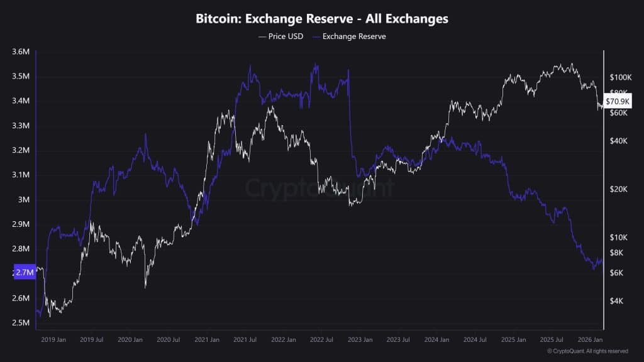The image size is (644, 362).
Task: Toggle the Price USD legend entry
Action: [x=281, y=36]
